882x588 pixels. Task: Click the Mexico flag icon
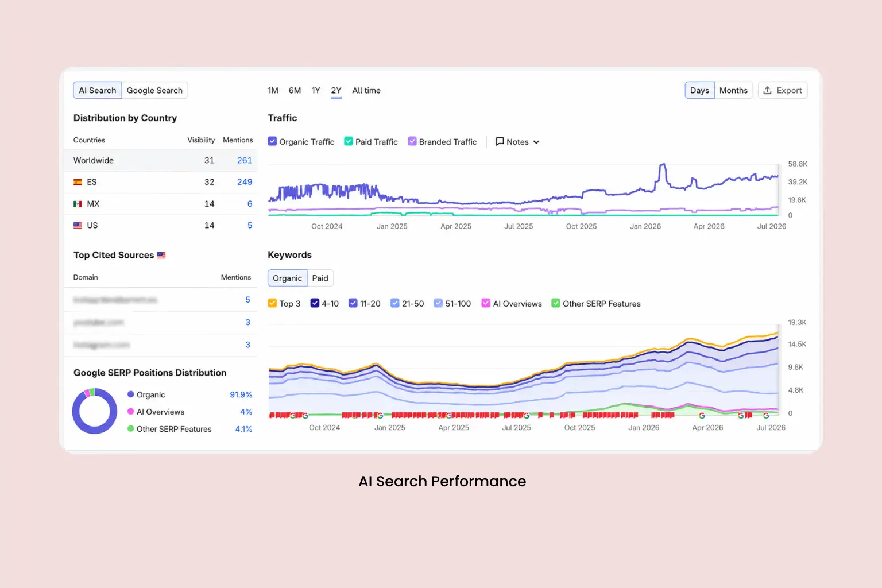(78, 204)
